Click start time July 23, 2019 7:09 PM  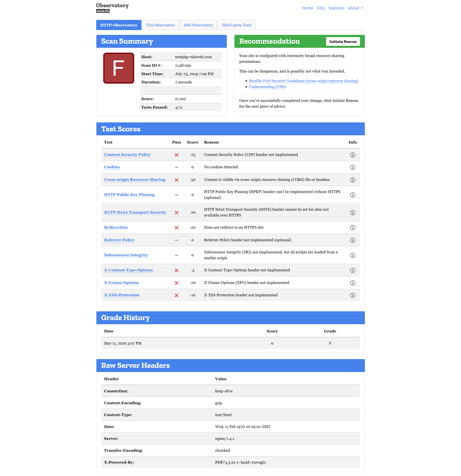194,74
